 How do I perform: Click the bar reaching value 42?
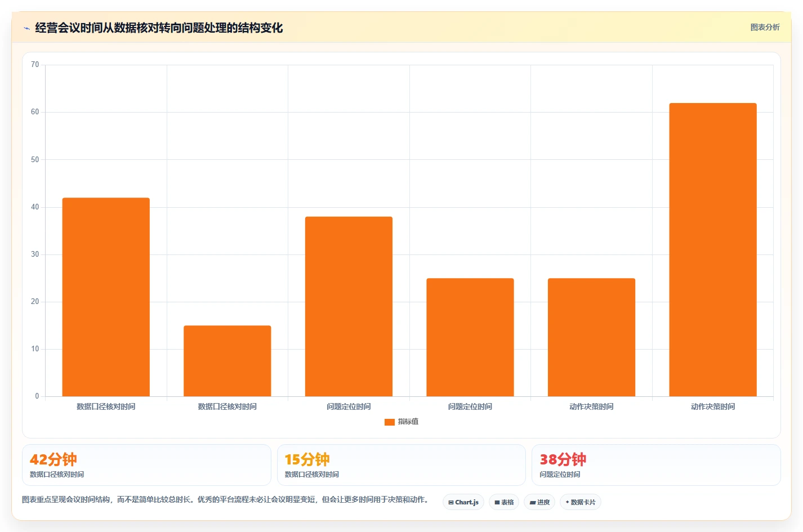106,297
